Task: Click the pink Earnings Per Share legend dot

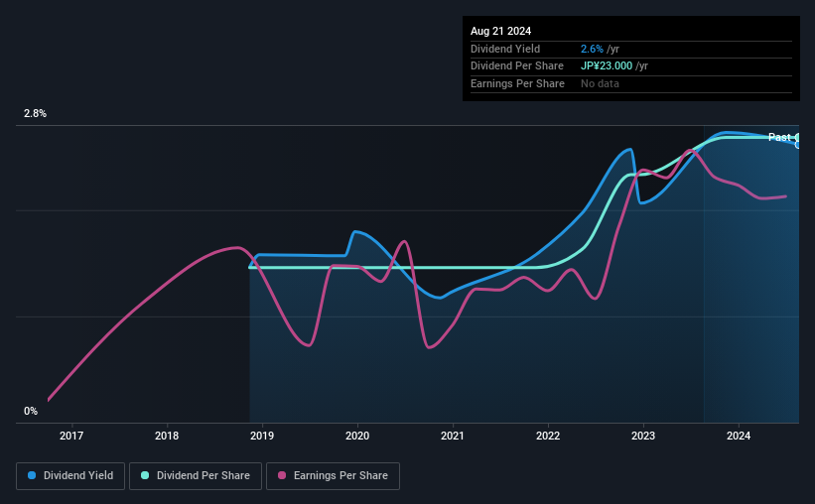Action: coord(282,475)
